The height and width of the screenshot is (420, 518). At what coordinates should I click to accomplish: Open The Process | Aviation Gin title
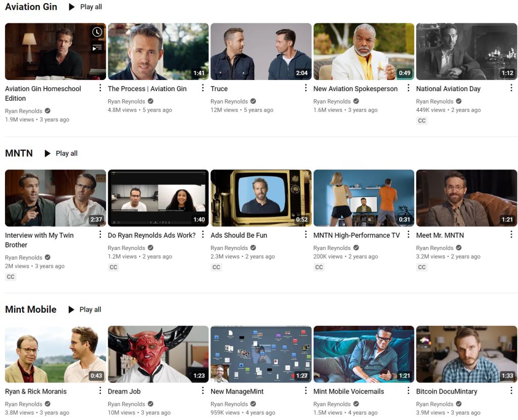click(147, 89)
